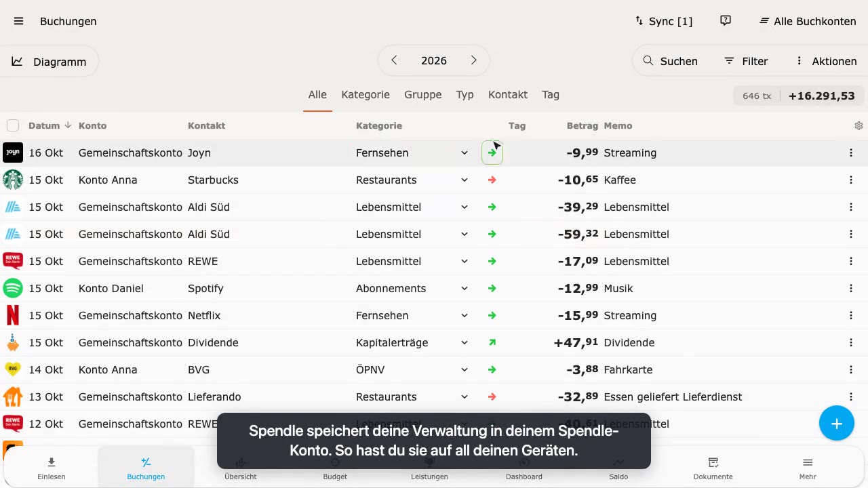Open the three-dot menu for Spotify row

[x=851, y=288]
